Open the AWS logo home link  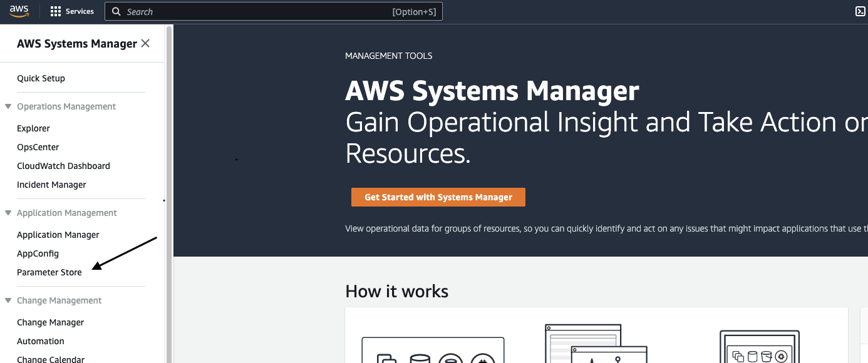19,11
